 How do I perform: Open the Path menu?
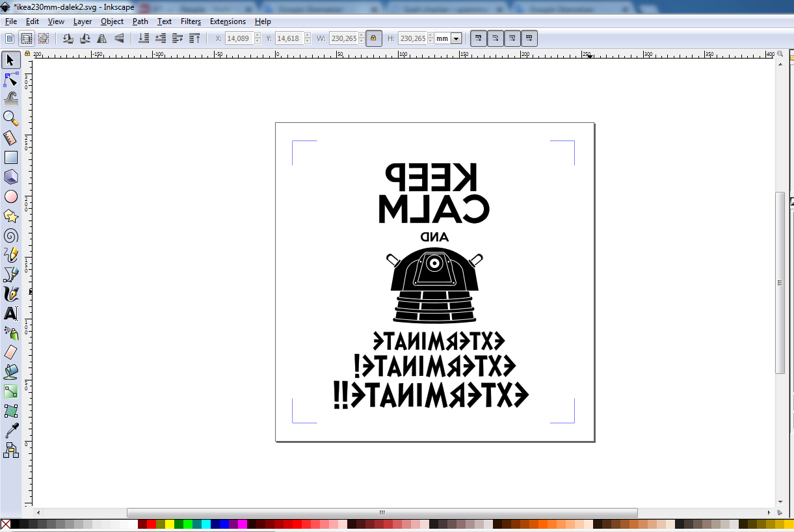140,21
